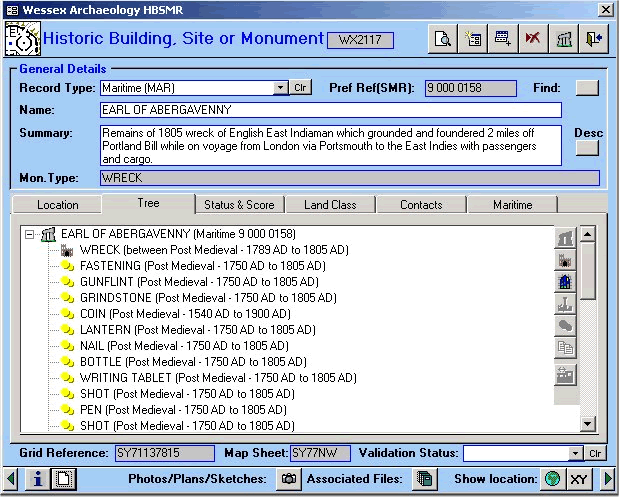Open Associated Files with the documents icon
Screen dimensions: 619x497
[424, 479]
